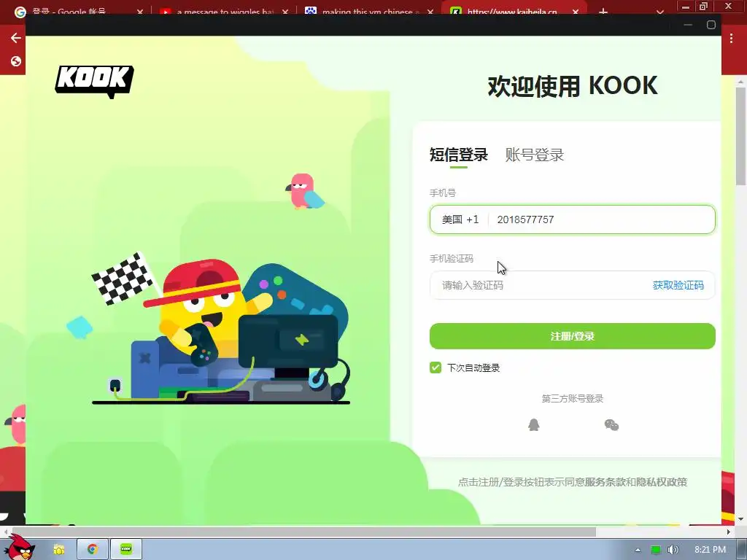Switch to 账号登录 tab
Screen dimensions: 747x560
point(535,155)
